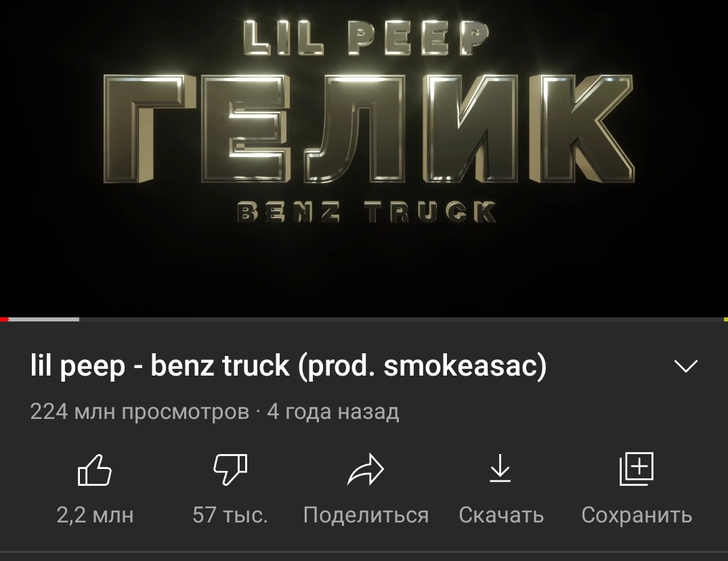Open details via 224 млн просмотров text

click(140, 411)
